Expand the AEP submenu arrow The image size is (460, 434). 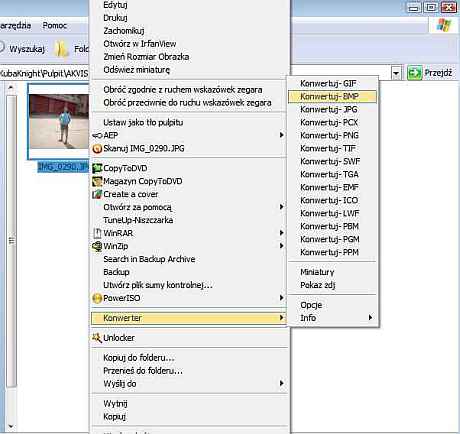pyautogui.click(x=282, y=135)
